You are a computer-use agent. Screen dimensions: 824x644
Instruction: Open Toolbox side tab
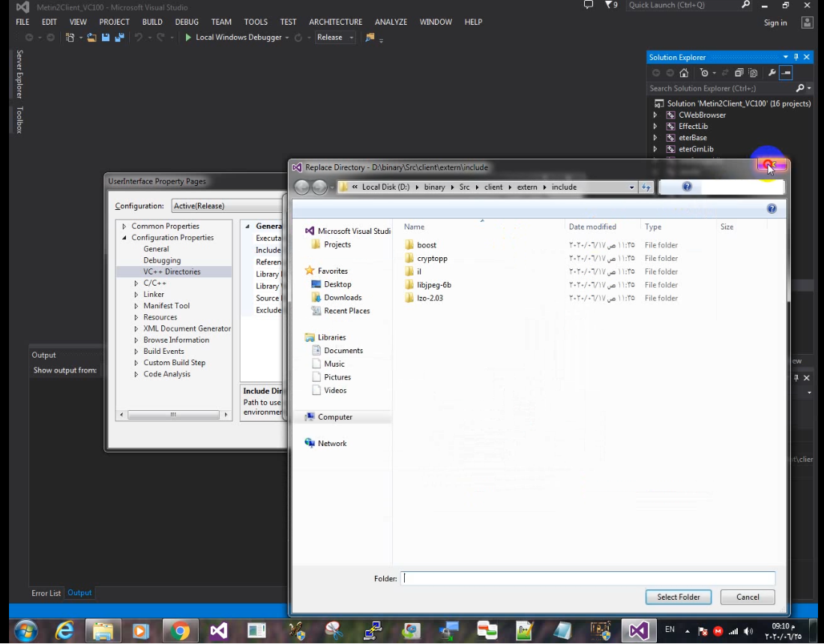19,120
